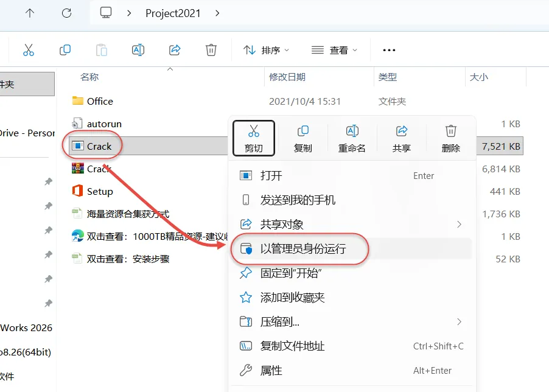Viewport: 549px width, 392px height.
Task: Choose 添加到收藏夹 from context menu
Action: (x=352, y=298)
